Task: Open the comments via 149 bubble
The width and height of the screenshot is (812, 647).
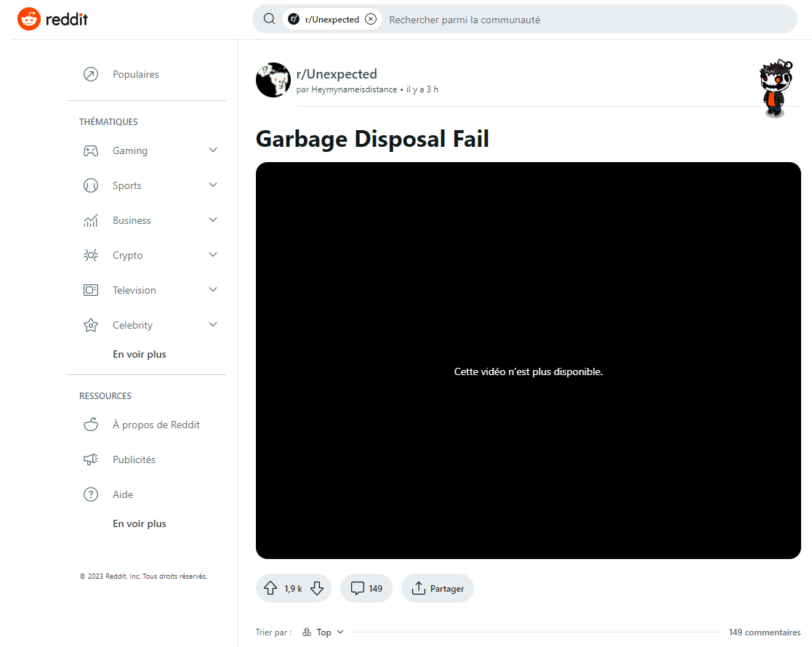Action: tap(366, 588)
